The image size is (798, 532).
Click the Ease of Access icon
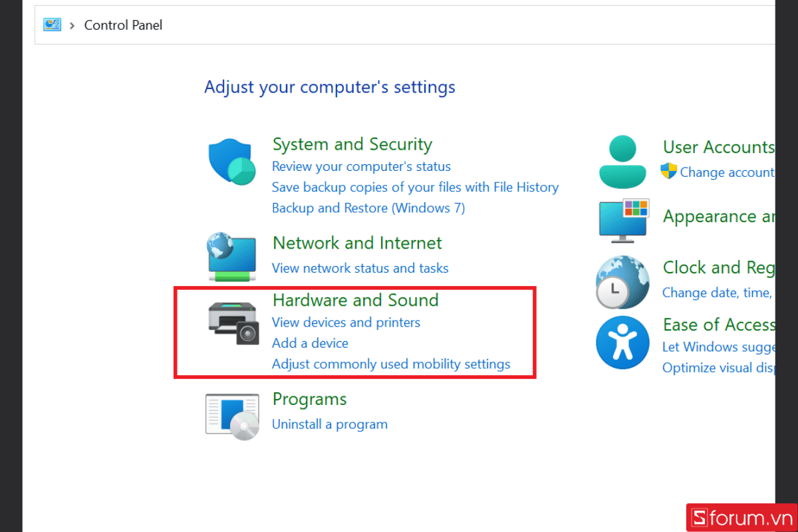pyautogui.click(x=622, y=342)
